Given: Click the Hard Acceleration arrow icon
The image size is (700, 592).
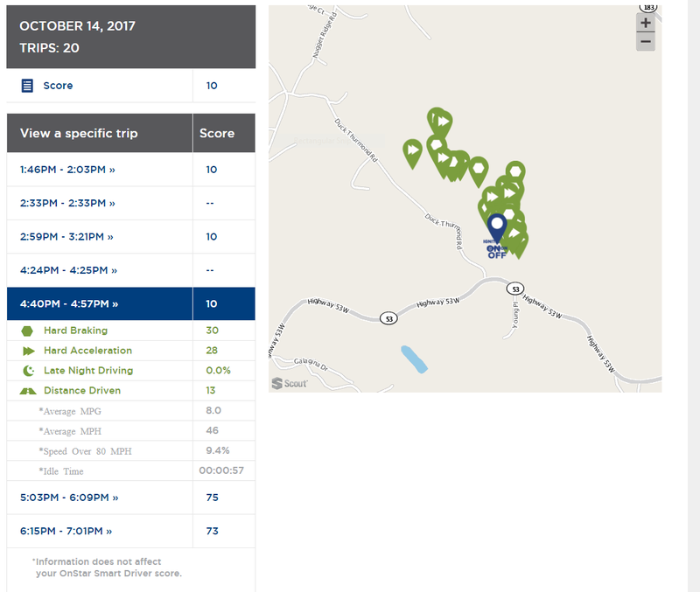Looking at the screenshot, I should click(27, 351).
